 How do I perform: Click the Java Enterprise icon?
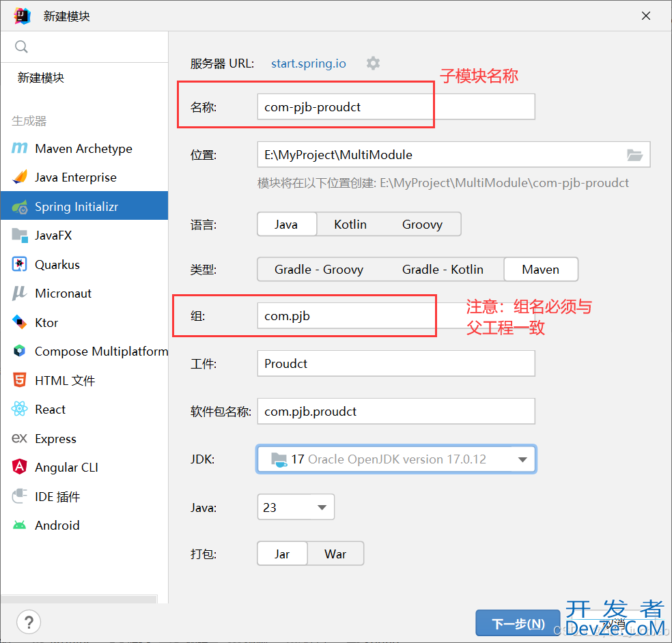19,177
